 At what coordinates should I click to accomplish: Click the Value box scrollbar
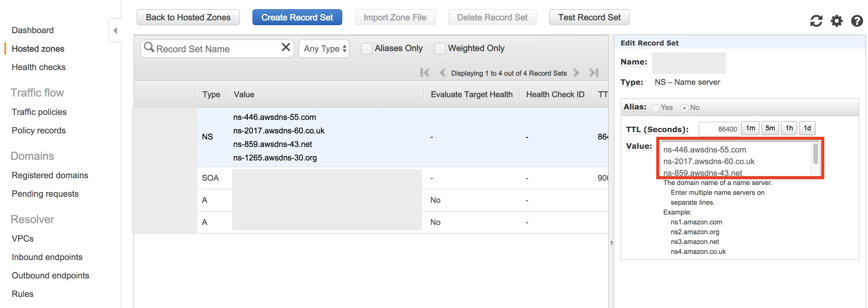point(815,154)
